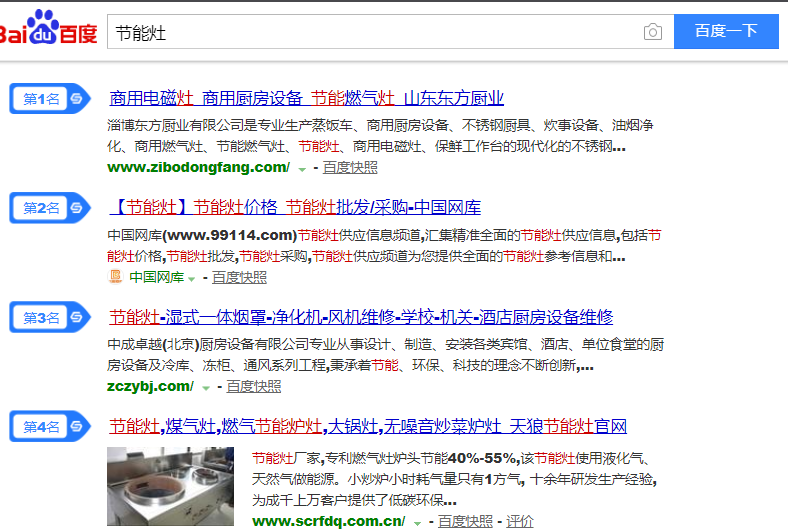Open 湿式一体烟罩 厨房设备维修 result title
Viewport: 788px width, 532px height.
pos(361,317)
